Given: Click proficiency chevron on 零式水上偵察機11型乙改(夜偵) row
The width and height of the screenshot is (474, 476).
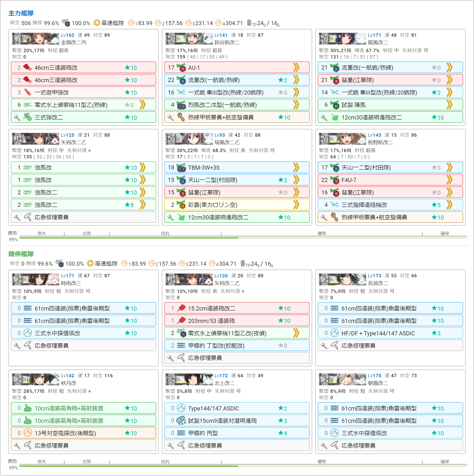Looking at the screenshot, I should [x=296, y=333].
